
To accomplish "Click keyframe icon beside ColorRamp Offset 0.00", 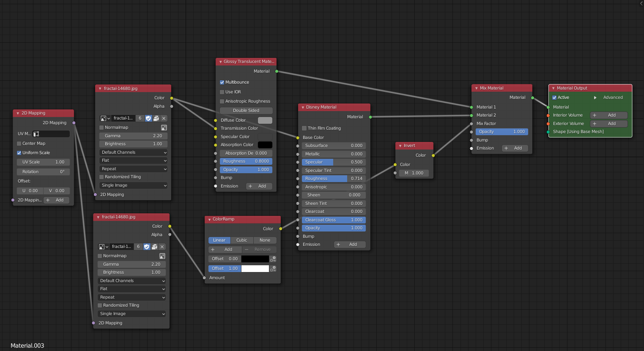I will tap(273, 259).
